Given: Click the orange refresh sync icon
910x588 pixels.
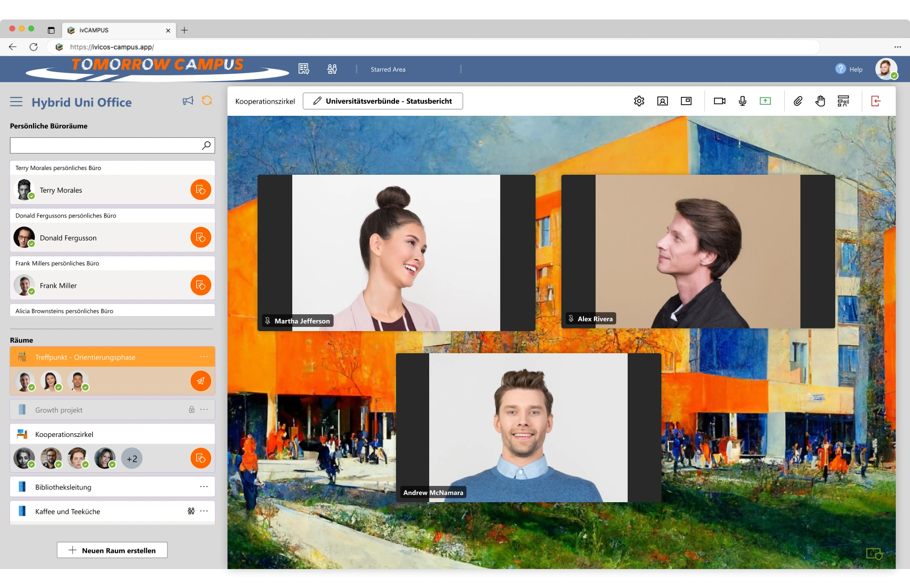Looking at the screenshot, I should 207,101.
